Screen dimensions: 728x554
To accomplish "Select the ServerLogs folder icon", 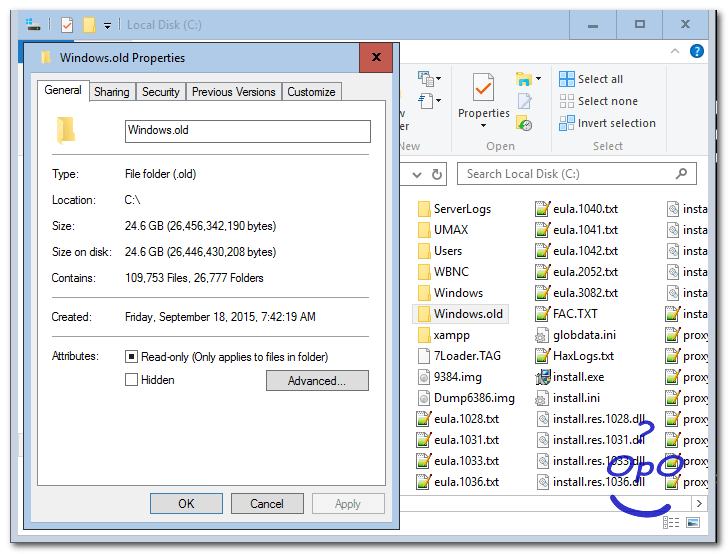I will (423, 209).
